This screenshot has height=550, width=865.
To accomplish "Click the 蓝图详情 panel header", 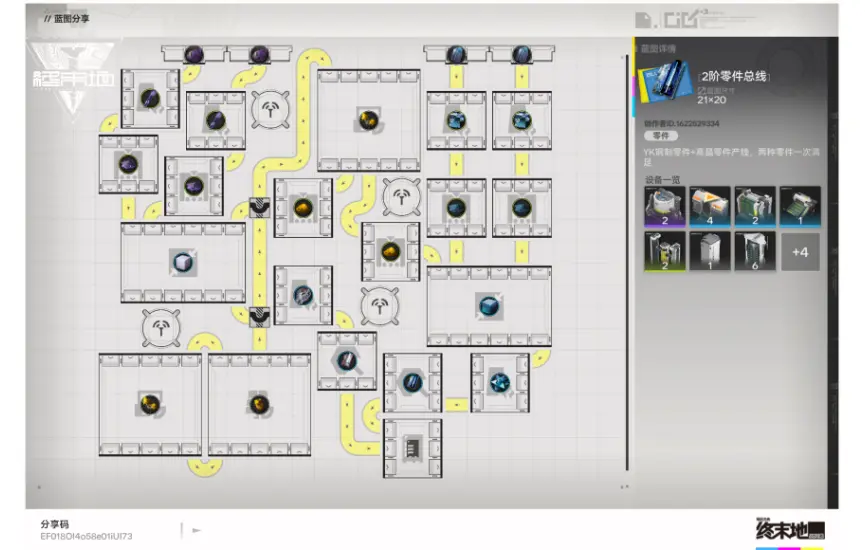I will click(x=658, y=49).
